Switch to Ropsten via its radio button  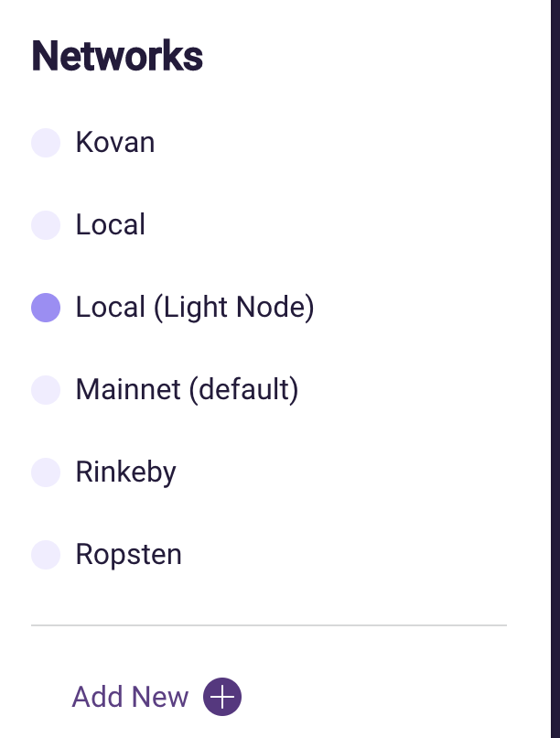[46, 555]
